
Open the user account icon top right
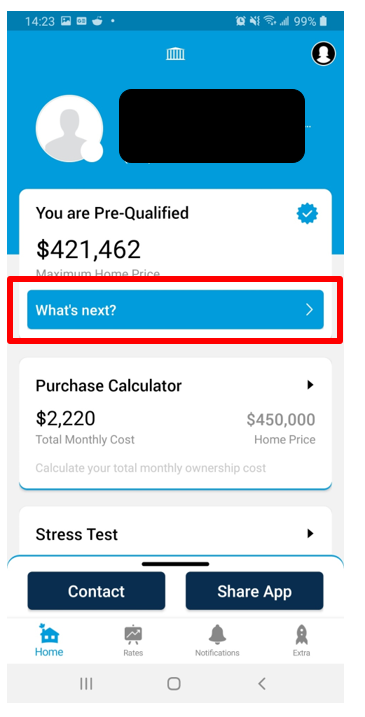click(323, 54)
